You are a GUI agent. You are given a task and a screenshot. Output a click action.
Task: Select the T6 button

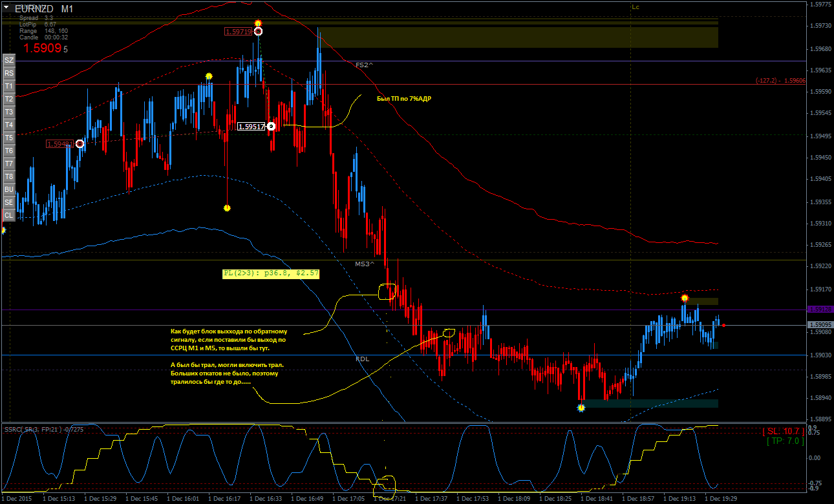[9, 151]
